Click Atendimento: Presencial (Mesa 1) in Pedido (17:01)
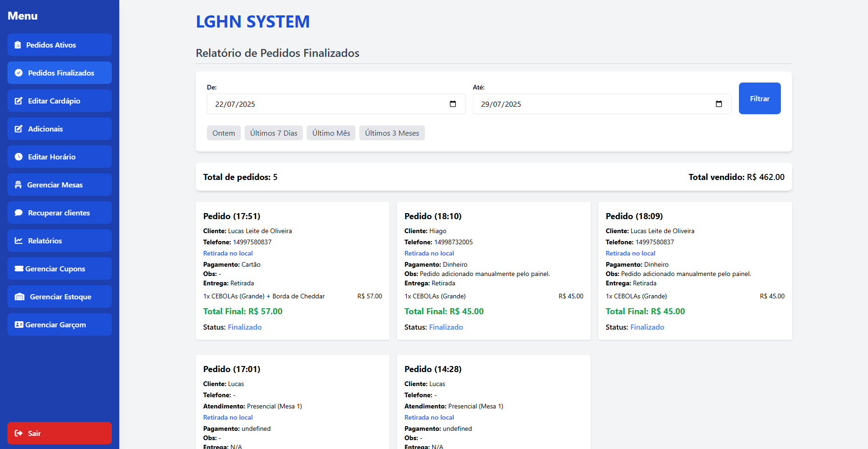The height and width of the screenshot is (449, 868). (x=253, y=406)
